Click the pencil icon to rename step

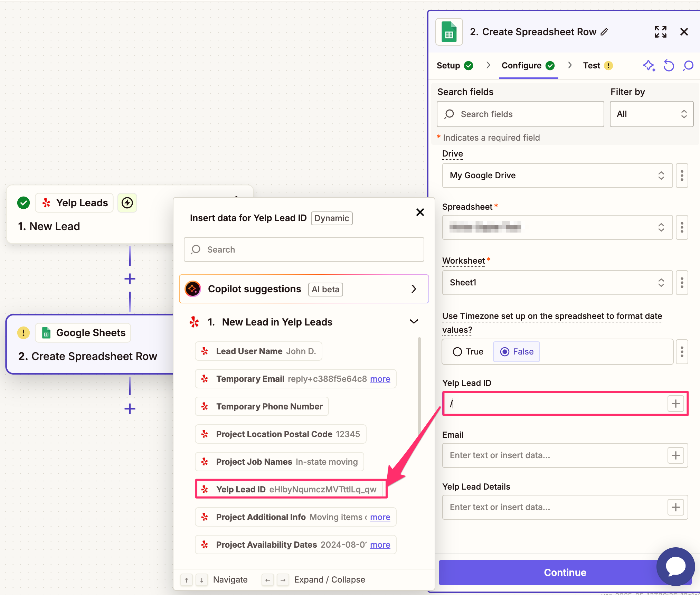pyautogui.click(x=604, y=32)
